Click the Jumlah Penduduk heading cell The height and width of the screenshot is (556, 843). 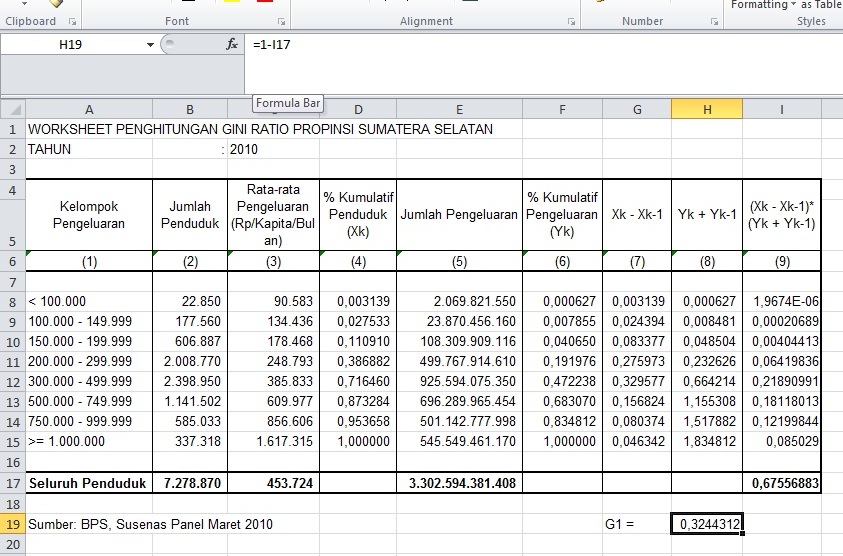point(190,215)
